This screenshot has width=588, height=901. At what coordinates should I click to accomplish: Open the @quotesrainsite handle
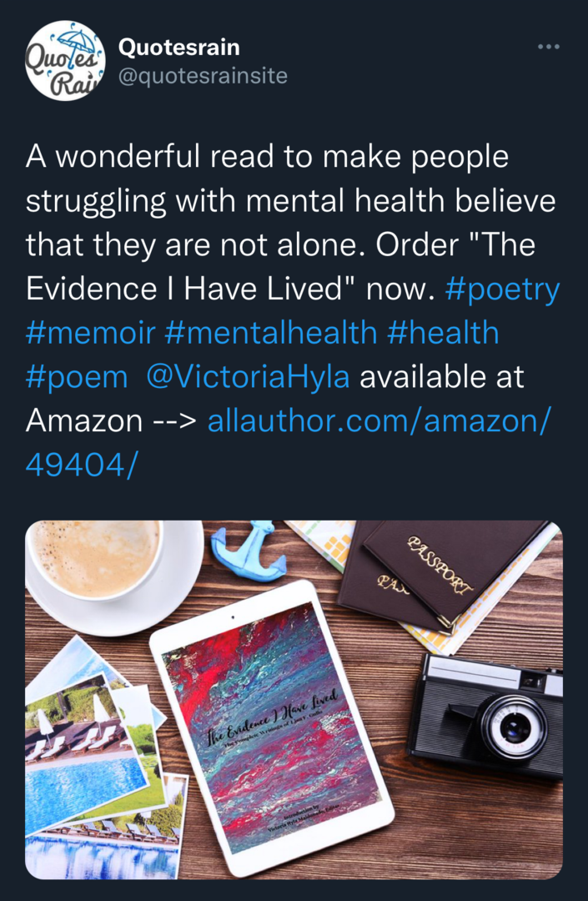click(203, 76)
